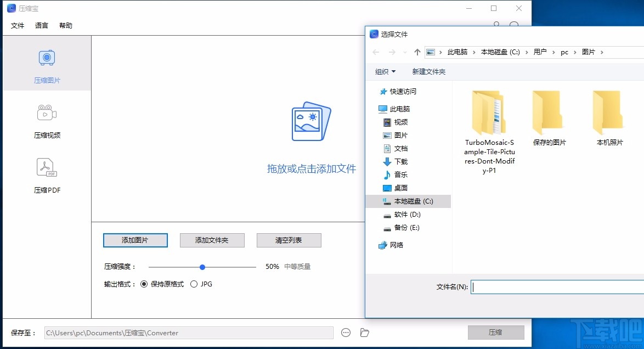Screen dimensions: 644x349
Task: Click the 用户 breadcrumb segment
Action: (x=540, y=52)
